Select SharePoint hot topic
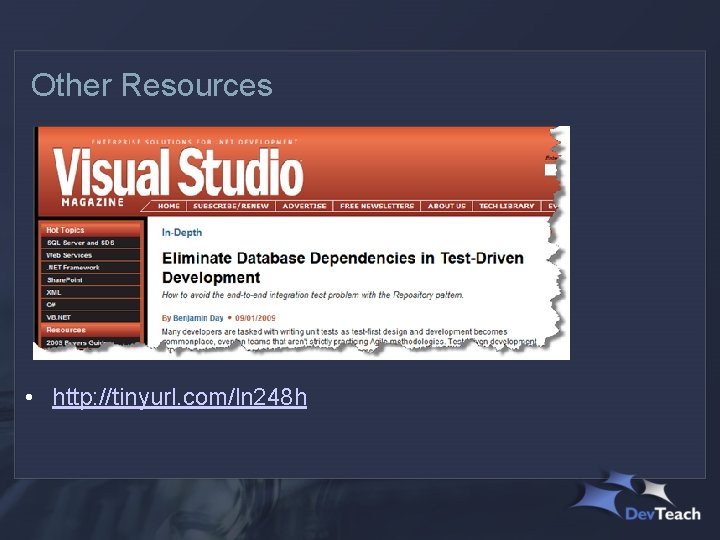 (x=90, y=280)
